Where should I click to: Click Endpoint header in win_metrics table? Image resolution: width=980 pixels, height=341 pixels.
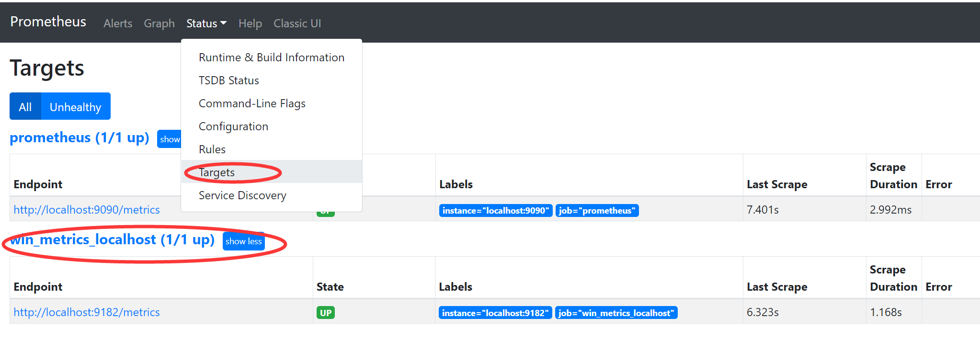(38, 287)
